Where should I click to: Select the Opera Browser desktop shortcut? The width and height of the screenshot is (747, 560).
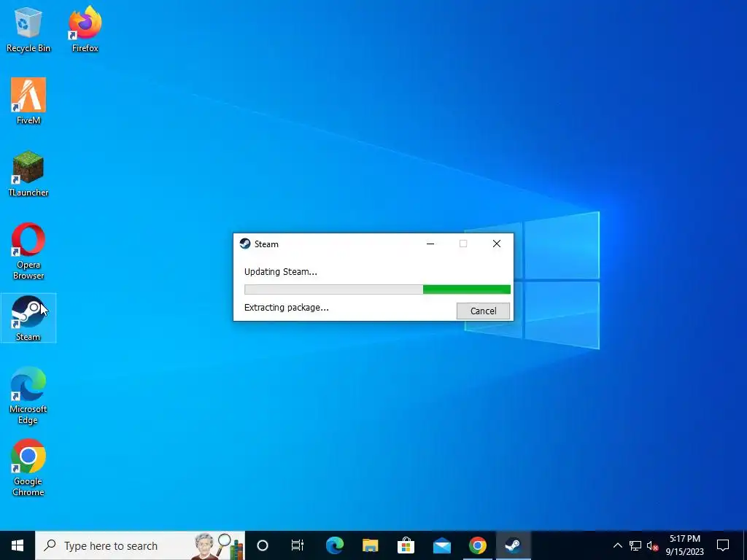28,252
